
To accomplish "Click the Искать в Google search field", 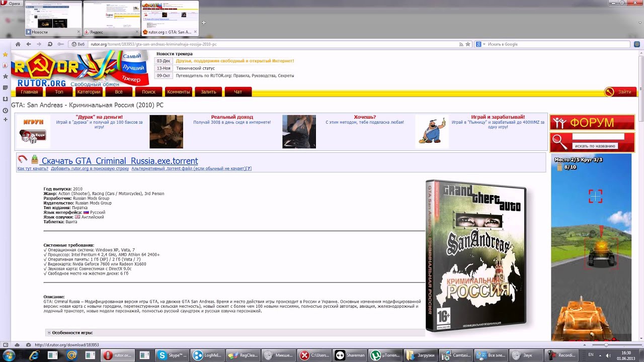I will point(557,44).
